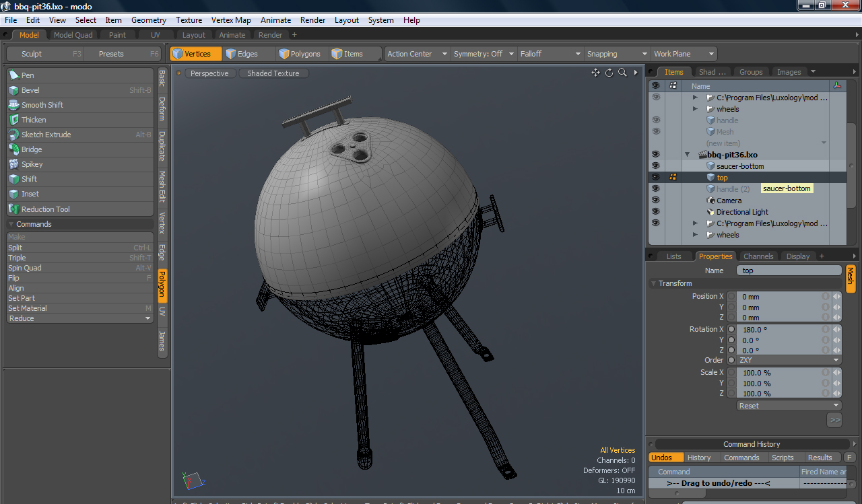Click the Items list vertical scrollbar
The width and height of the screenshot is (862, 504).
(852, 166)
